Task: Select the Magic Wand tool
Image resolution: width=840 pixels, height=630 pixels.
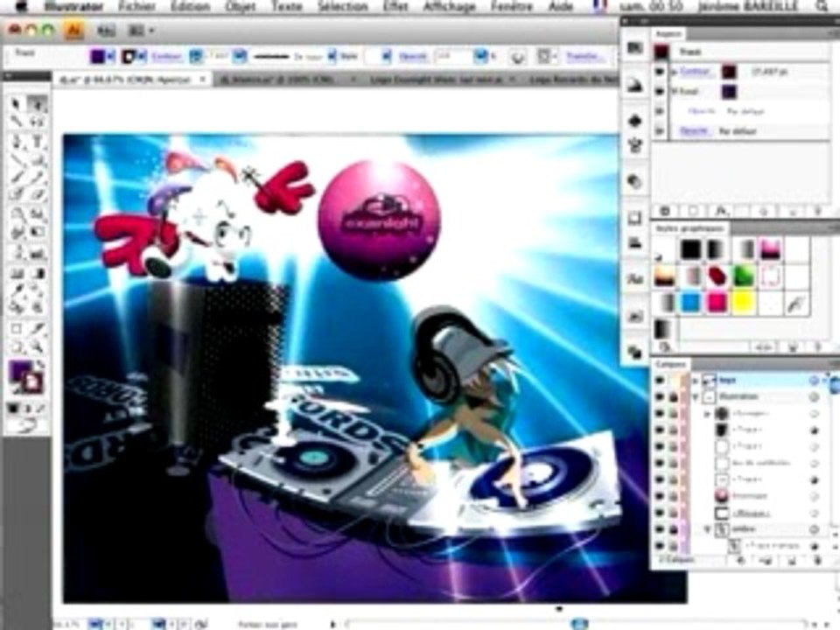Action: pos(16,122)
